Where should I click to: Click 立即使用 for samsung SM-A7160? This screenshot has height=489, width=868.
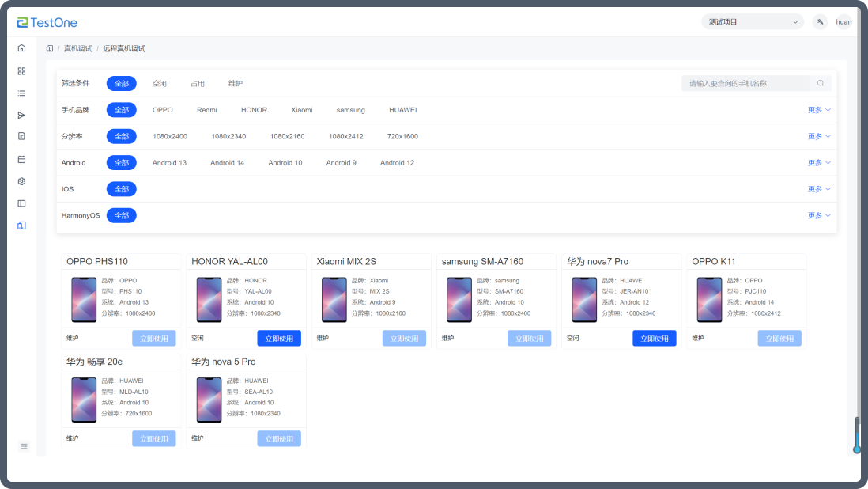click(x=529, y=339)
